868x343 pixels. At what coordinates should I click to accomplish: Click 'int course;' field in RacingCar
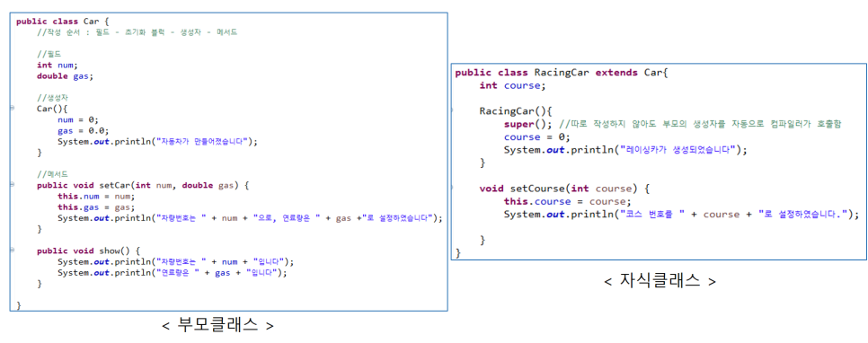[512, 86]
